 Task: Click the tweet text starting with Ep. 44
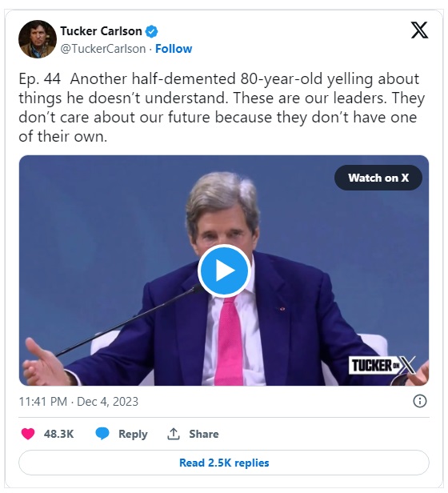coord(222,107)
